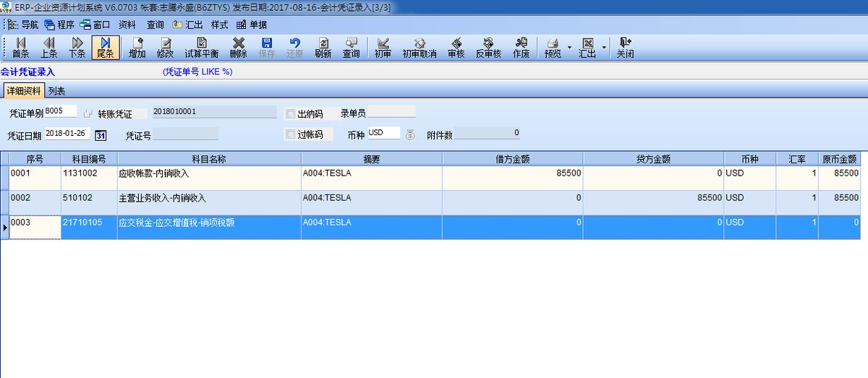Click the 摘要 column header

pyautogui.click(x=372, y=158)
